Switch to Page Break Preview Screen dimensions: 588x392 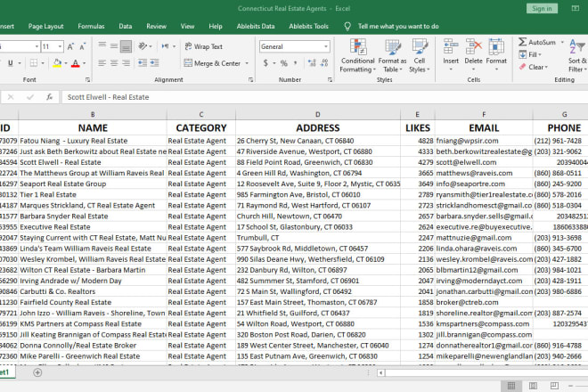tap(555, 386)
